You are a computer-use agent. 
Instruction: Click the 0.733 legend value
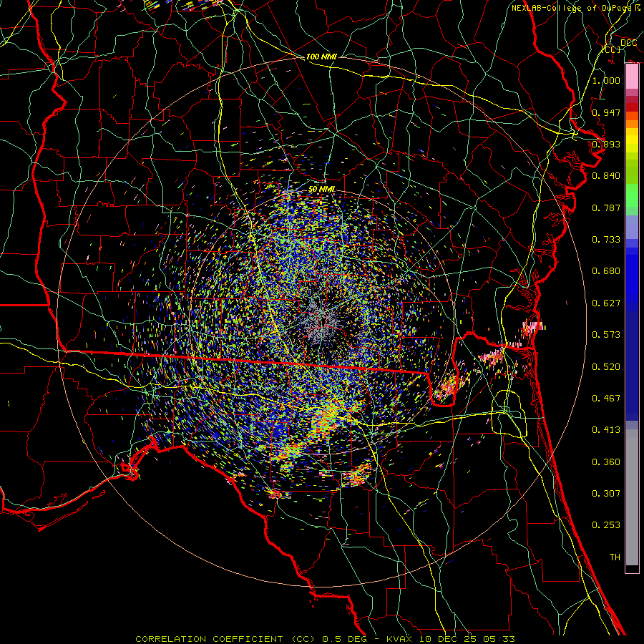606,240
